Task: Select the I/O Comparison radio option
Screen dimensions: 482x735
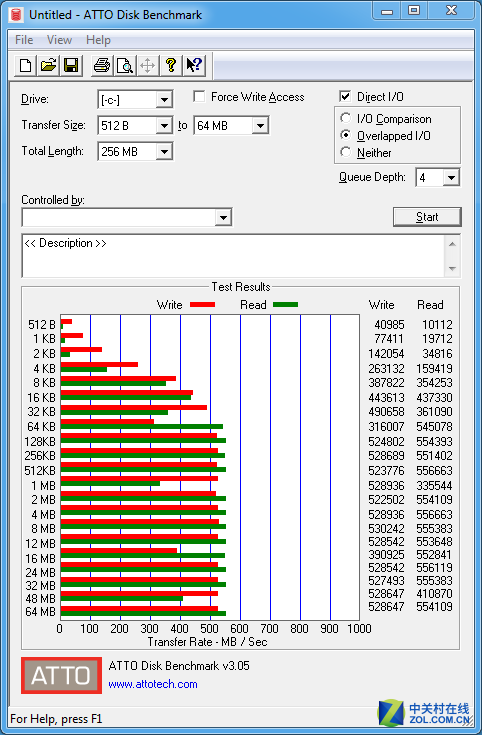Action: (x=346, y=118)
